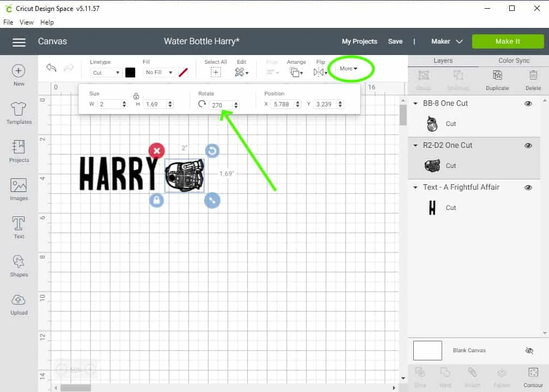Click the Rotate stepper arrows
The width and height of the screenshot is (549, 392).
pyautogui.click(x=236, y=105)
